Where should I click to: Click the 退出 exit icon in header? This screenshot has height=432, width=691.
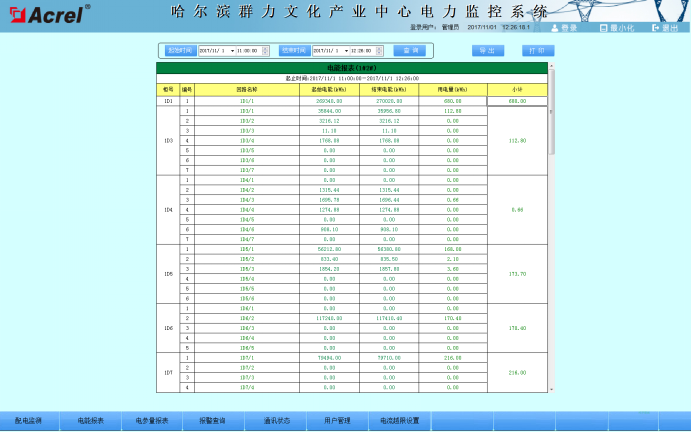click(x=655, y=28)
